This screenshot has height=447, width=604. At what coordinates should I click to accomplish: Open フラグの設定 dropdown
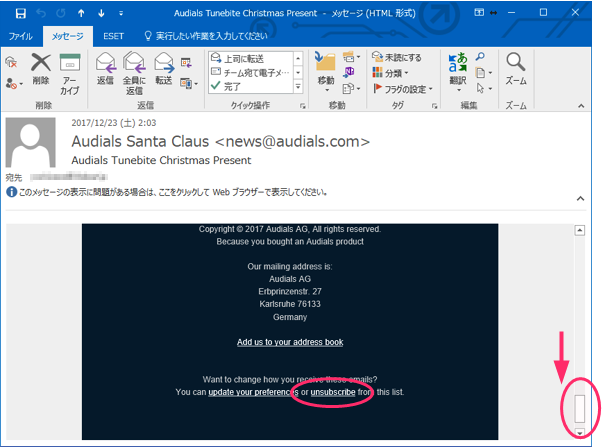[x=403, y=89]
